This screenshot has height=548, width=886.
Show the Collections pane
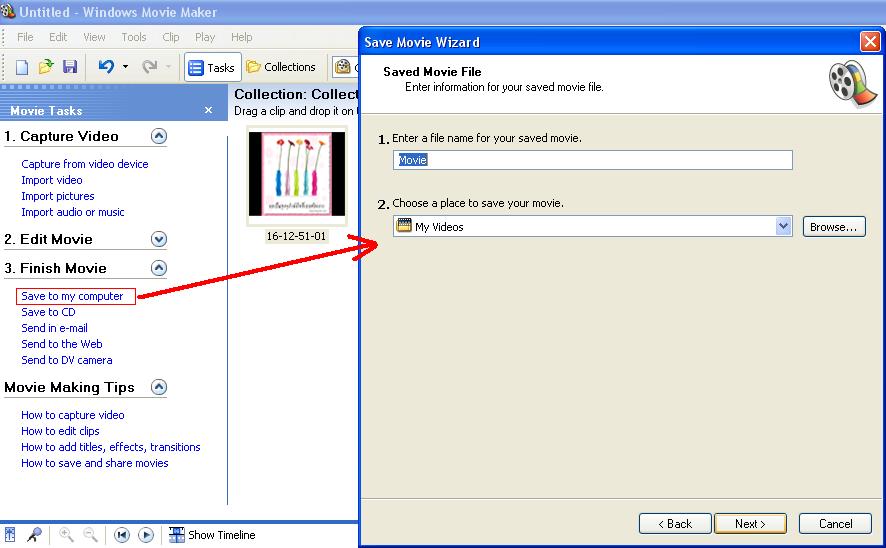tap(281, 67)
